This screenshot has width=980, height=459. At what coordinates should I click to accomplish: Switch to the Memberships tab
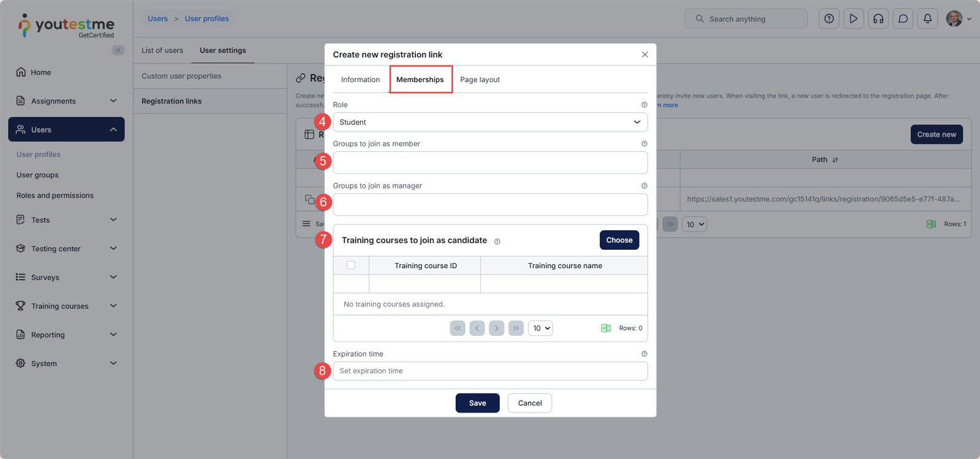[x=420, y=80]
